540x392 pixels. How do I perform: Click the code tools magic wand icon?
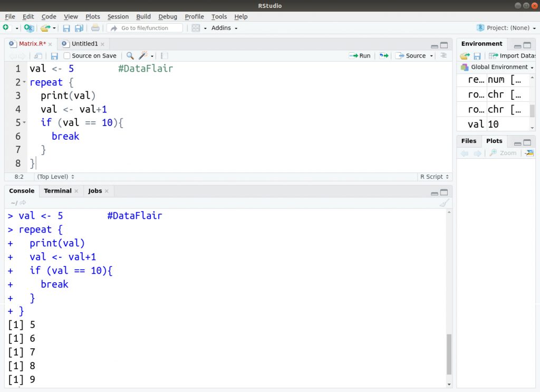pos(143,55)
